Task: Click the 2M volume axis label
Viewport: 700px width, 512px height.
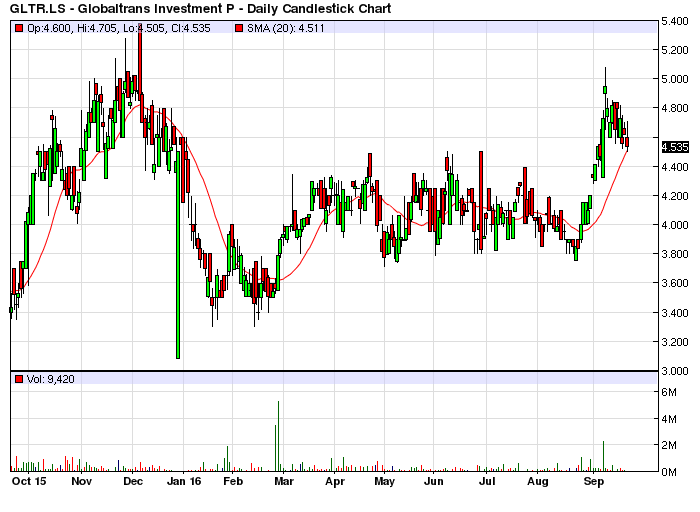Action: tap(669, 445)
